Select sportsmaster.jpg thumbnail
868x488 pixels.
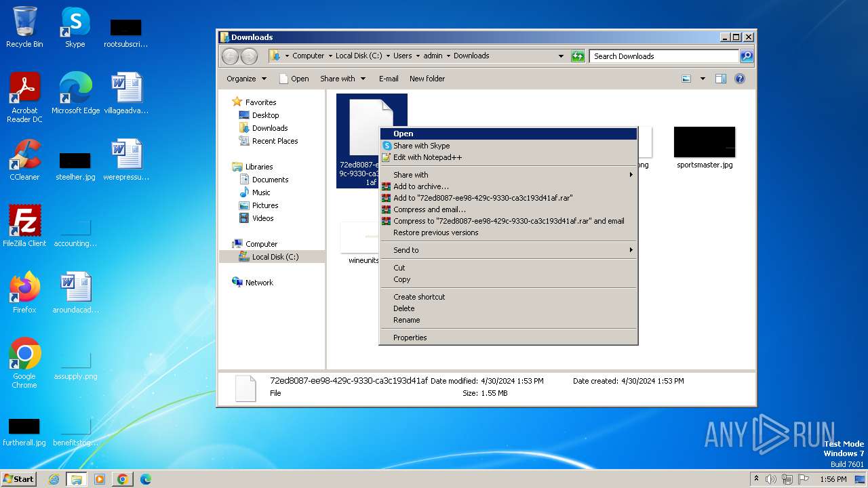tap(705, 147)
